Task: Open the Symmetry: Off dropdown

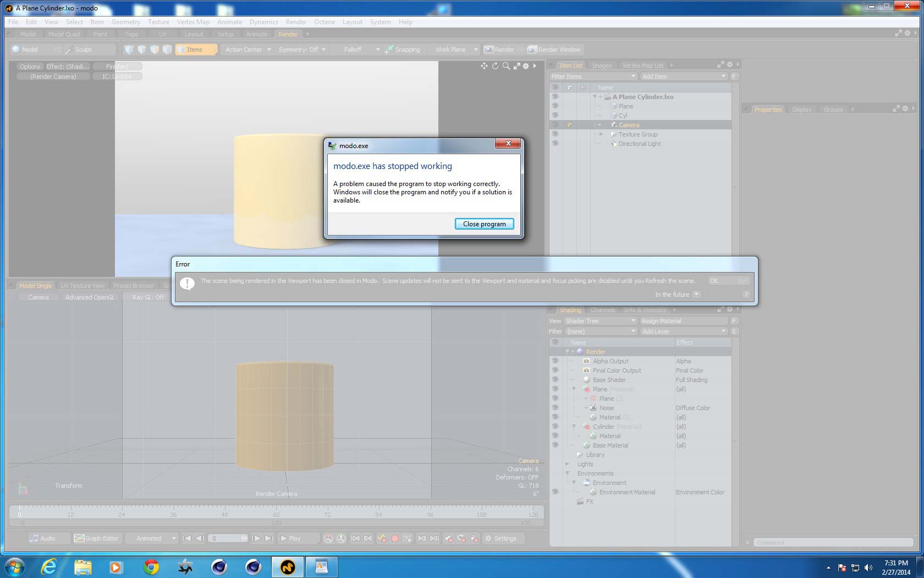Action: pos(302,50)
